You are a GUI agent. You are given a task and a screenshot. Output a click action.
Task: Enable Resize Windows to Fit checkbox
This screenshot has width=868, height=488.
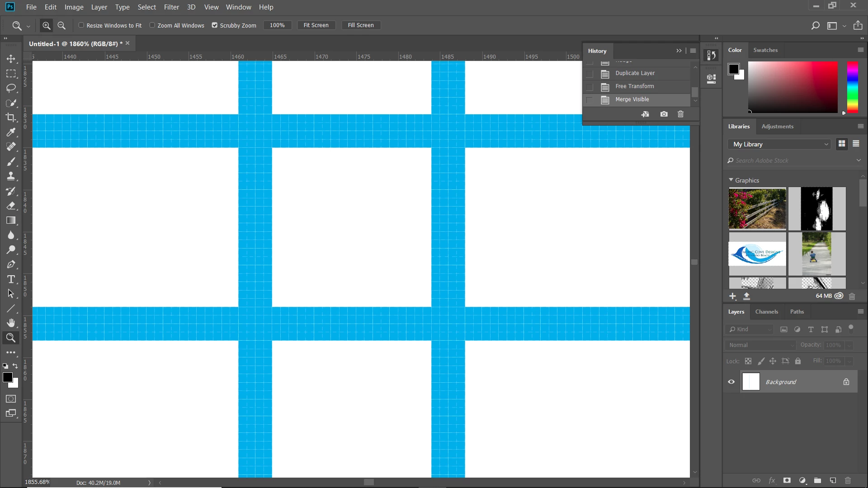(x=81, y=25)
